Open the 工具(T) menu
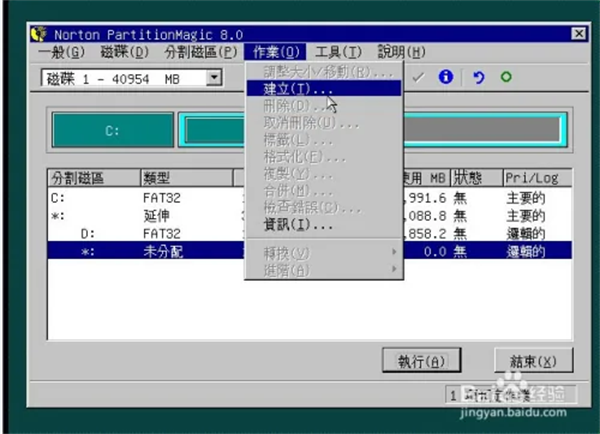This screenshot has width=600, height=434. pos(338,52)
